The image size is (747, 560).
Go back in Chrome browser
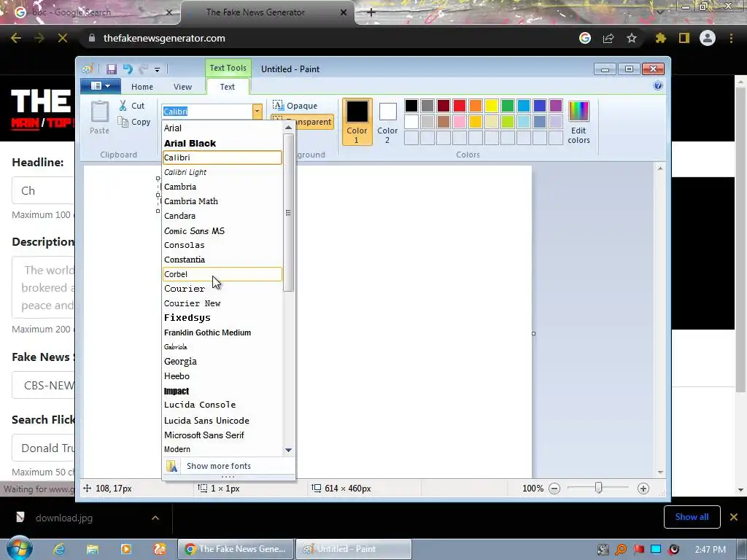tap(16, 38)
